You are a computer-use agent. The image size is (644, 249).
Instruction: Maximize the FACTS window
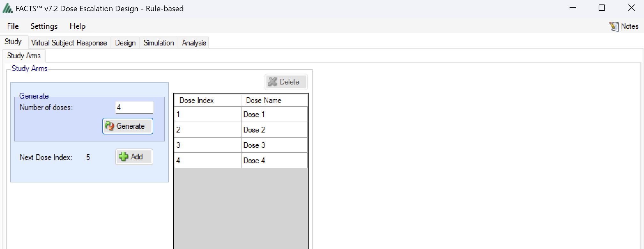click(x=602, y=8)
